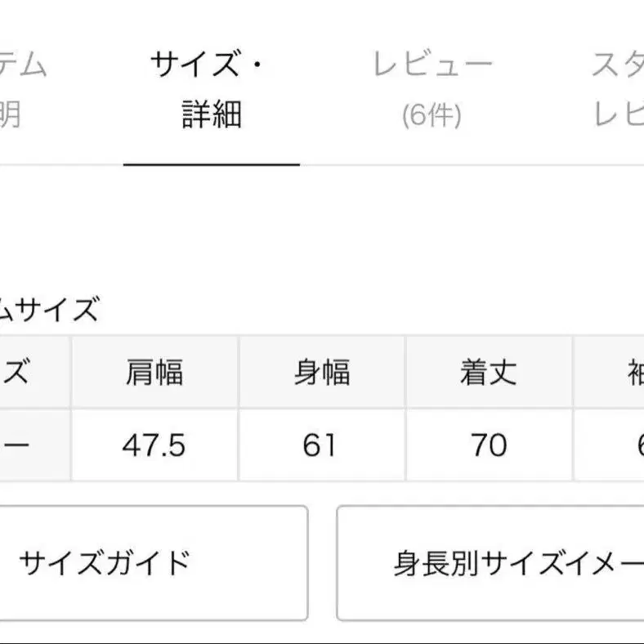Go to the item description tab at left edge
Viewport: 644px width, 644px height.
pyautogui.click(x=20, y=89)
